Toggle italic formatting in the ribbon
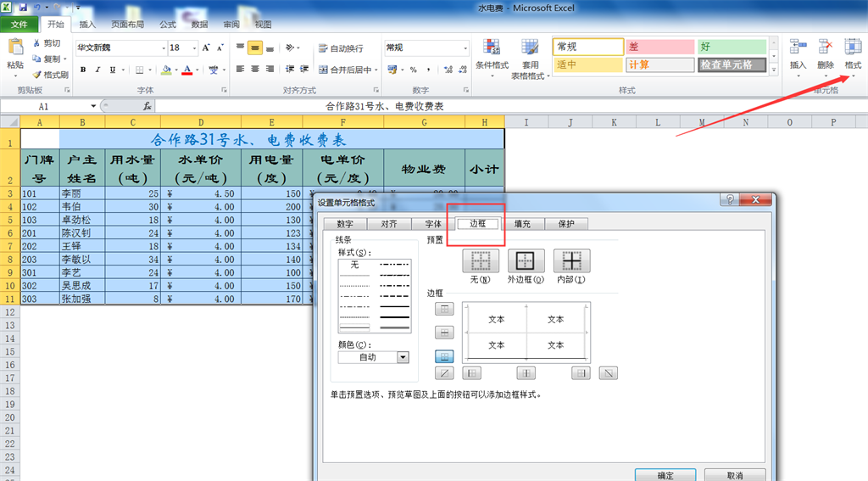 98,70
